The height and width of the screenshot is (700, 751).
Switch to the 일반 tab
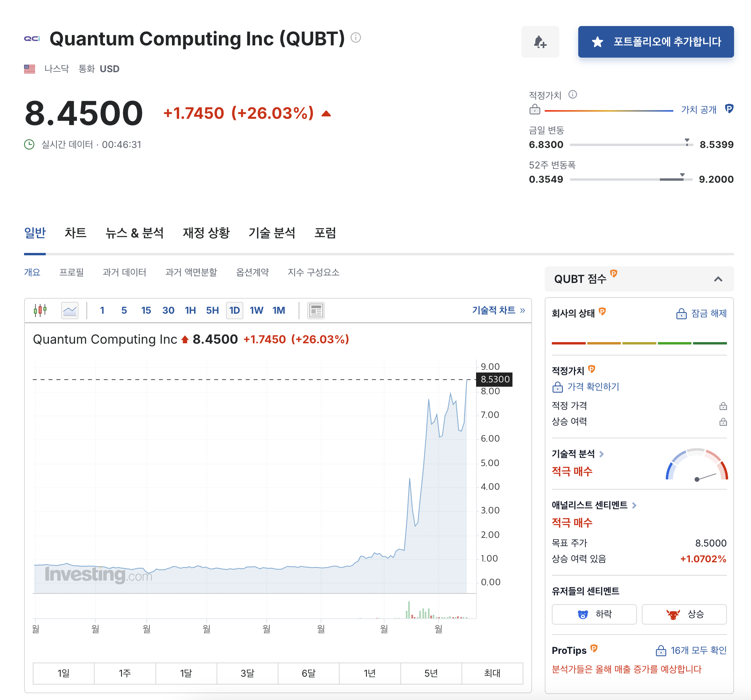click(x=35, y=233)
